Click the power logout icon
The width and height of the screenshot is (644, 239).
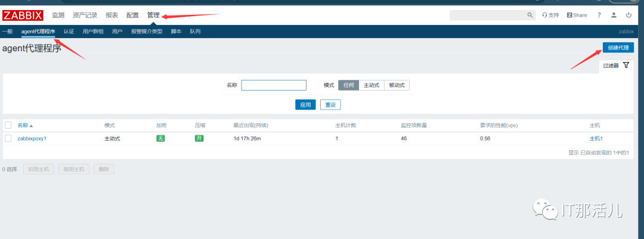(629, 15)
